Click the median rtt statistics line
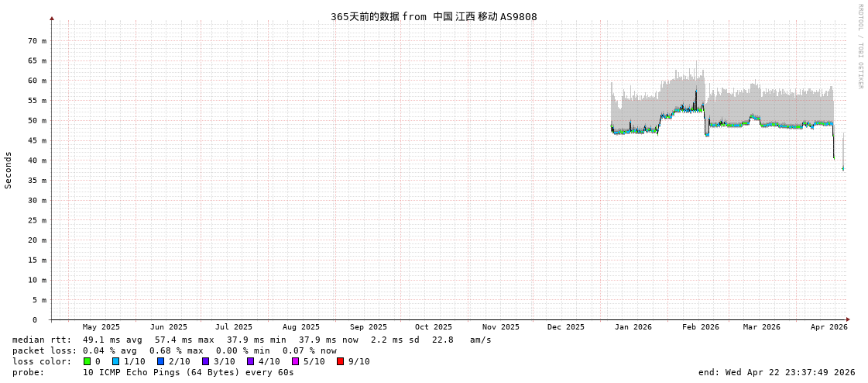The width and height of the screenshot is (868, 383). tap(252, 340)
